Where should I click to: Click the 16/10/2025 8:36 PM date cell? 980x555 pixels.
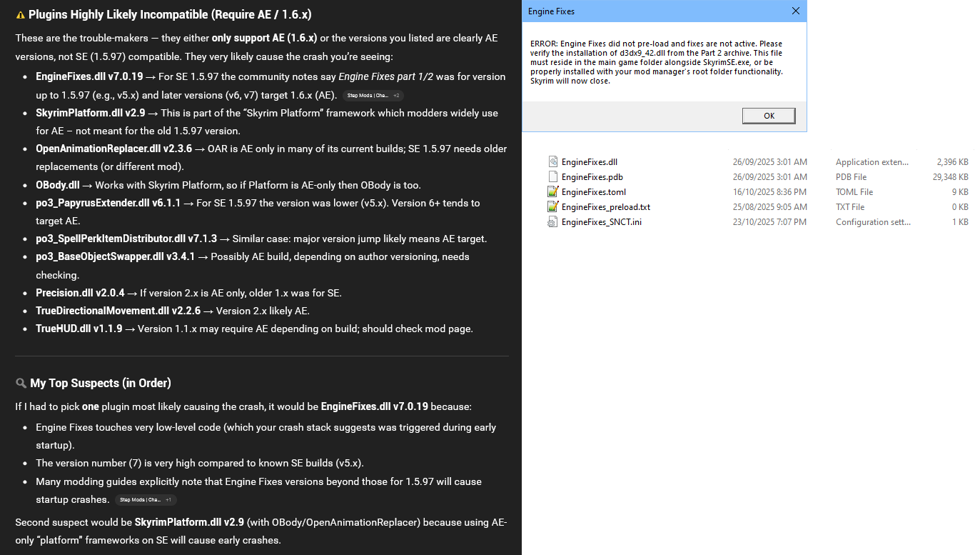769,192
